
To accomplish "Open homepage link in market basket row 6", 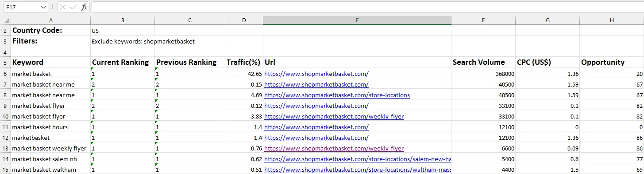I will coord(316,74).
